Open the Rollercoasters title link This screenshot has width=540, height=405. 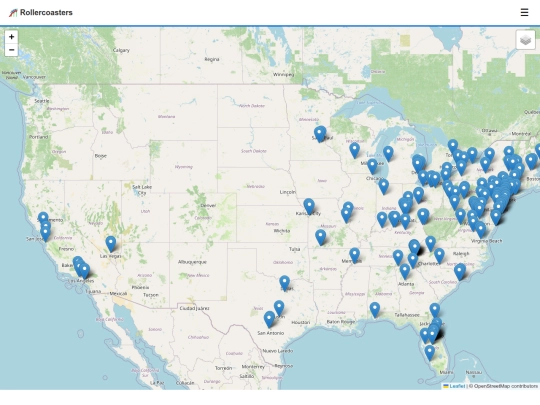[46, 12]
